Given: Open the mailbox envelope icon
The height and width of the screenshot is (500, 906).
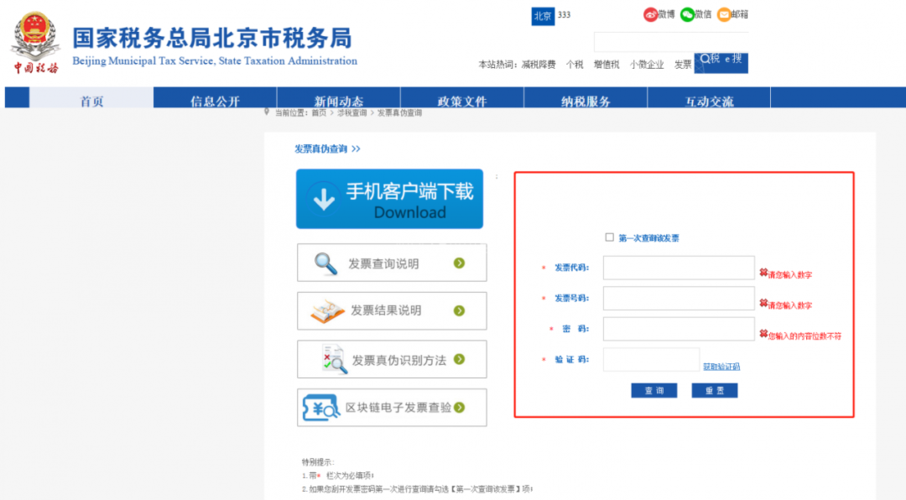Looking at the screenshot, I should pos(723,14).
